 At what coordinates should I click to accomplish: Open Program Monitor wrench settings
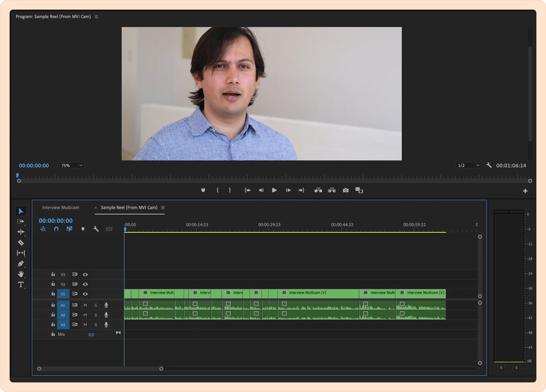click(489, 165)
